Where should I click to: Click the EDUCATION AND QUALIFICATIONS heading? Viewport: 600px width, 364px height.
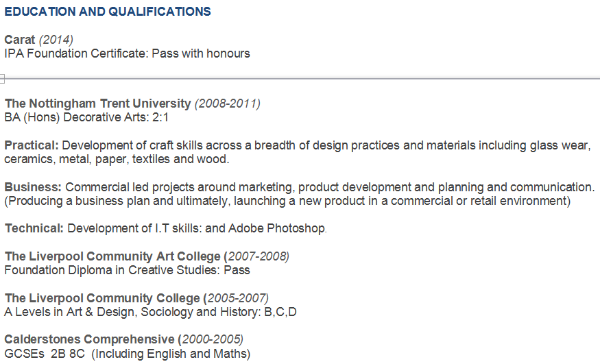click(x=108, y=12)
